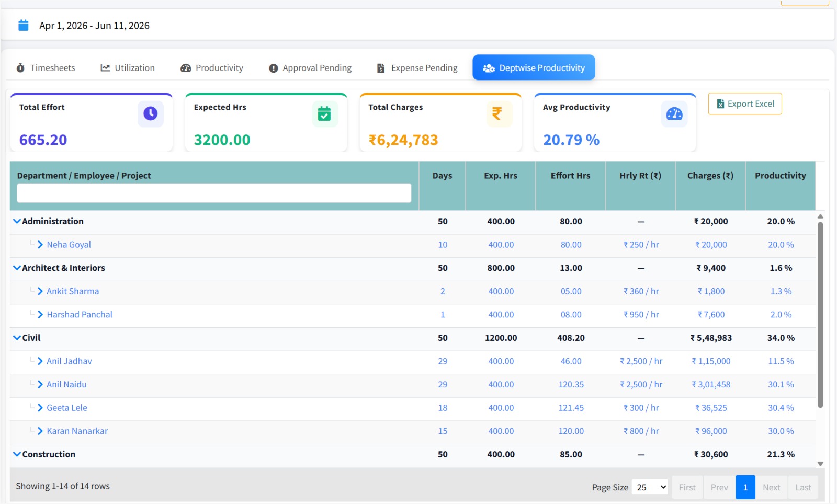The image size is (837, 504).
Task: Click the Productivity gauge icon
Action: 186,68
